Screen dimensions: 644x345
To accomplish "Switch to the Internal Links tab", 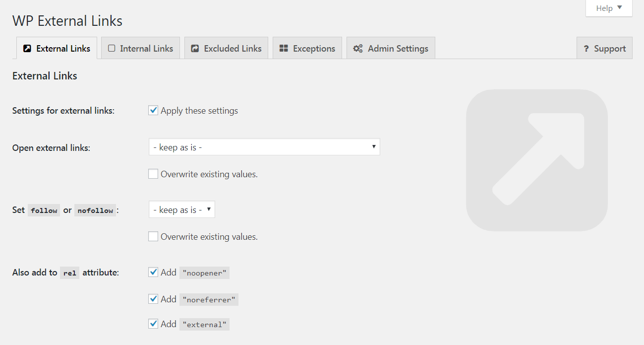I will click(140, 48).
